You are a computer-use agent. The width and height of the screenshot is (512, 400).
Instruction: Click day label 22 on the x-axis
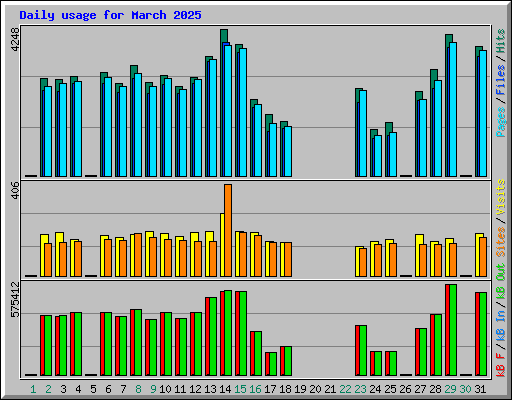pos(345,389)
